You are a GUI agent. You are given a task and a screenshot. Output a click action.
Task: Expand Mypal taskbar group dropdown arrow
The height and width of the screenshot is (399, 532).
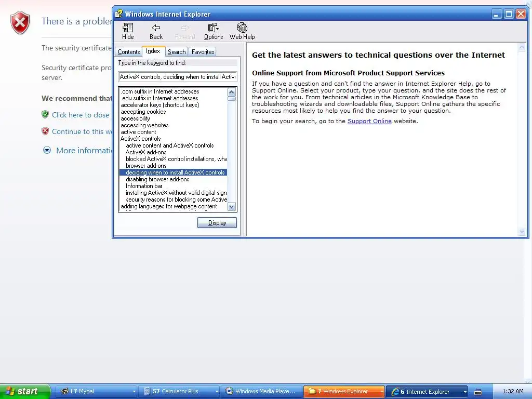pyautogui.click(x=134, y=392)
